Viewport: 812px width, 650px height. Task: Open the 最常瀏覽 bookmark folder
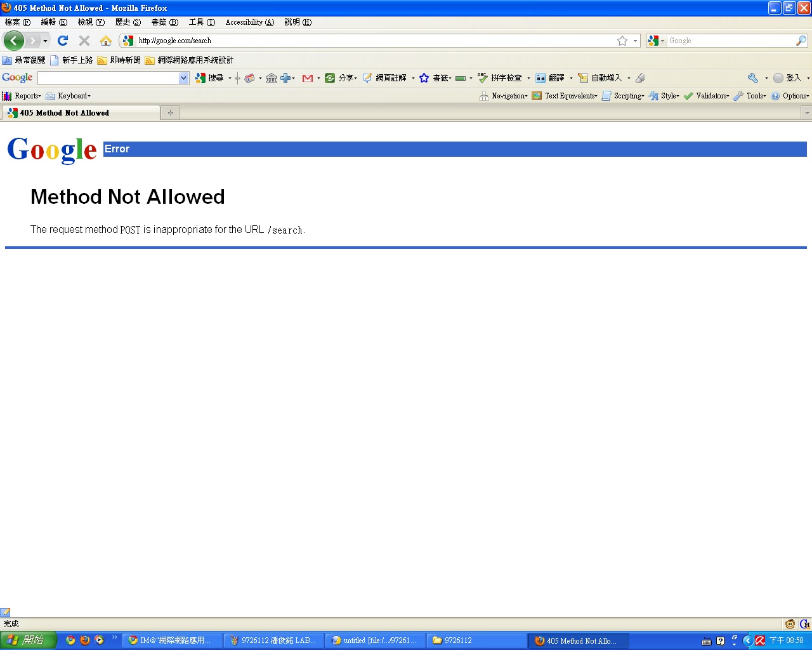pyautogui.click(x=24, y=60)
